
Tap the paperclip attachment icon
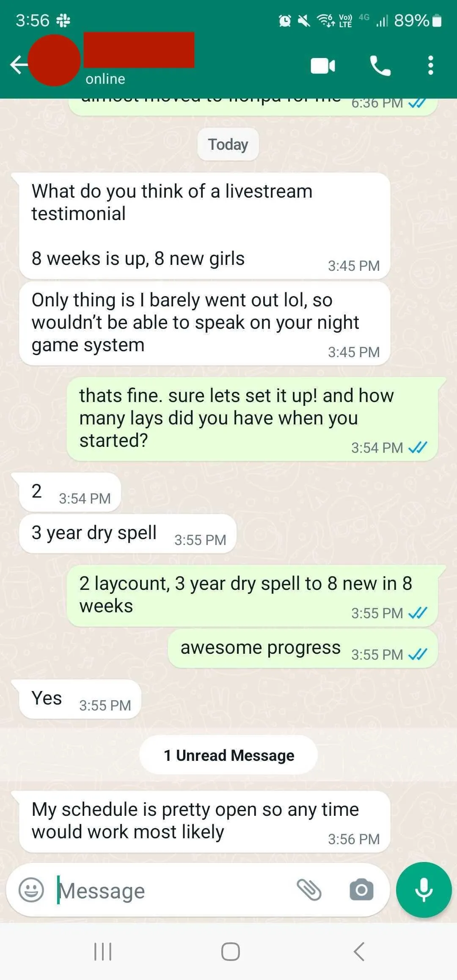(x=309, y=890)
